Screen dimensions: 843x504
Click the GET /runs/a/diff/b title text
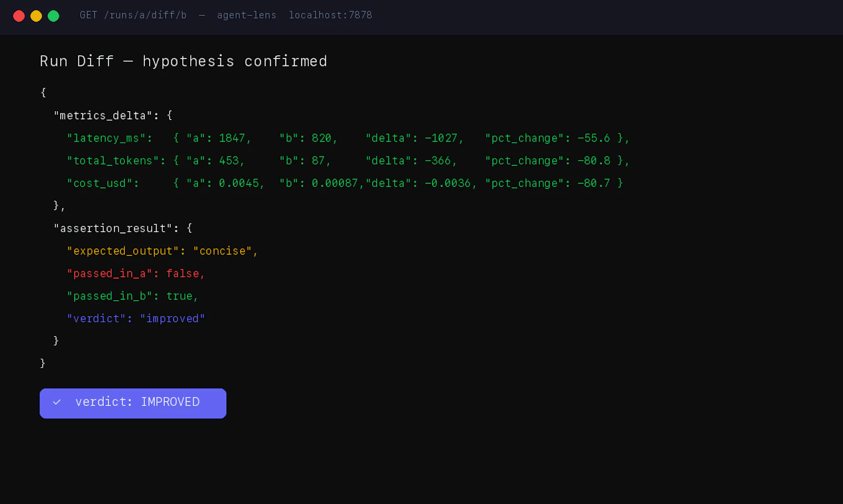tap(133, 15)
